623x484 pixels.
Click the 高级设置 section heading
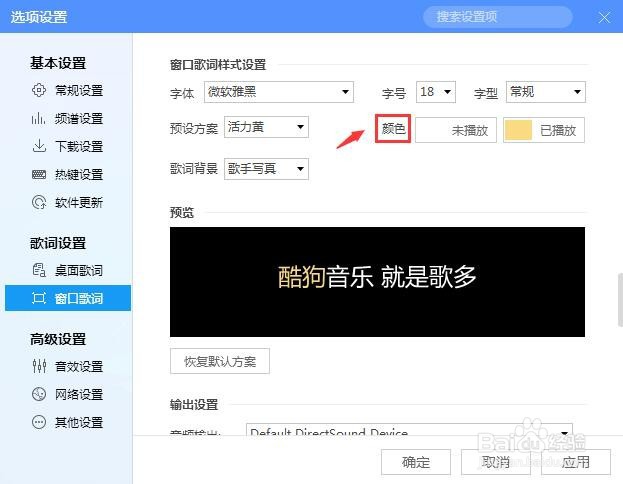click(58, 339)
